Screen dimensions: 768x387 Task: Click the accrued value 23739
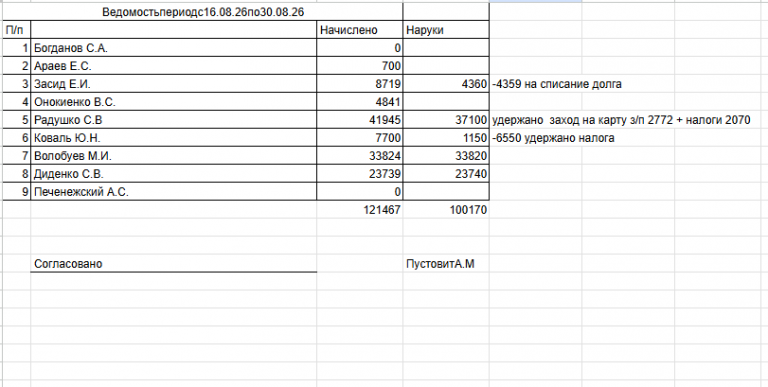pos(360,174)
